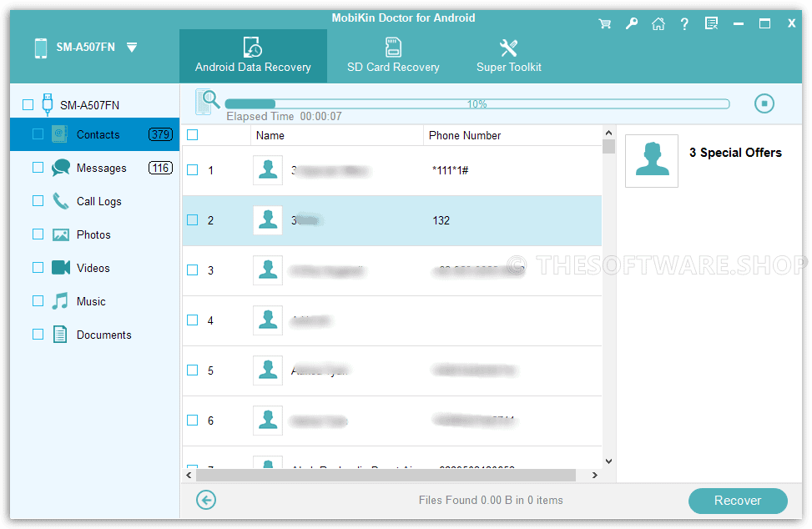Screen dimensions: 812x529
Task: Click avatar of contact row 4
Action: (x=268, y=320)
